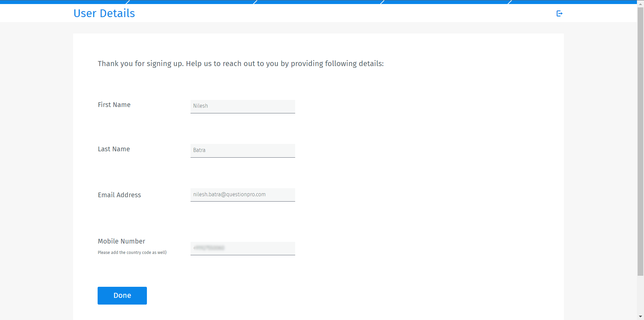Image resolution: width=644 pixels, height=320 pixels.
Task: Click the country code helper text
Action: [x=132, y=252]
